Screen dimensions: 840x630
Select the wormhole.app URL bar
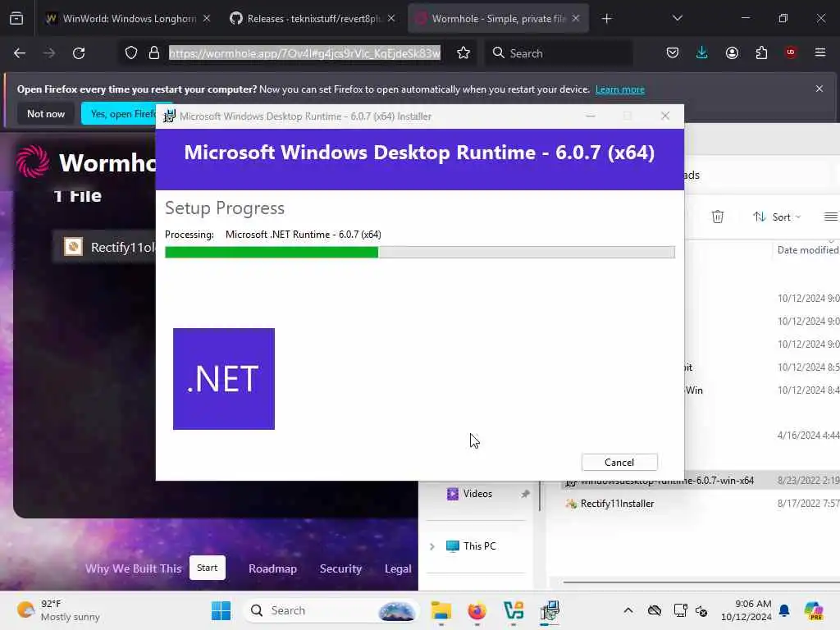point(304,53)
